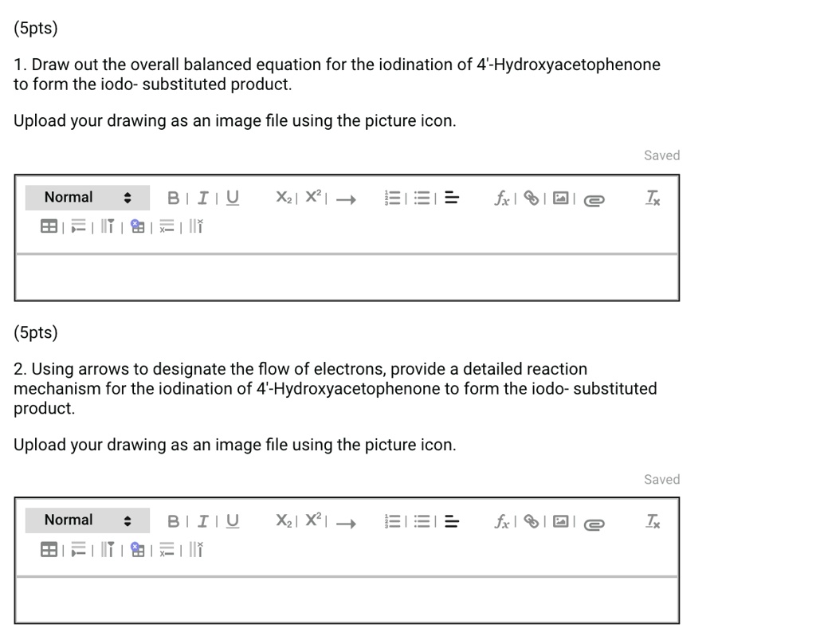Open the equation editor in the second toolbar
816x644 pixels.
click(501, 521)
